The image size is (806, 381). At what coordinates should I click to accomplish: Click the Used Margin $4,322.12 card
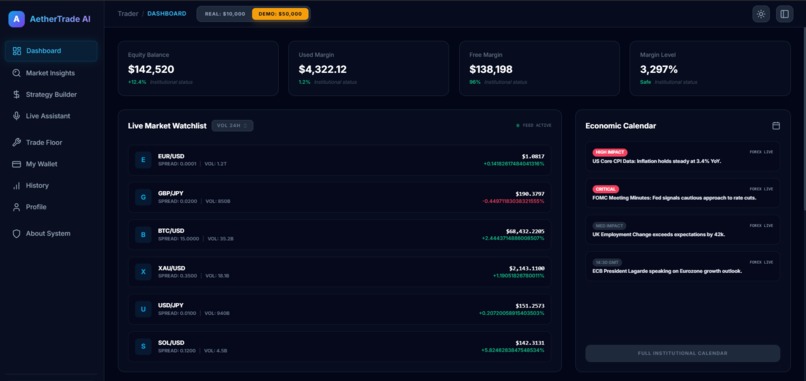pyautogui.click(x=369, y=68)
